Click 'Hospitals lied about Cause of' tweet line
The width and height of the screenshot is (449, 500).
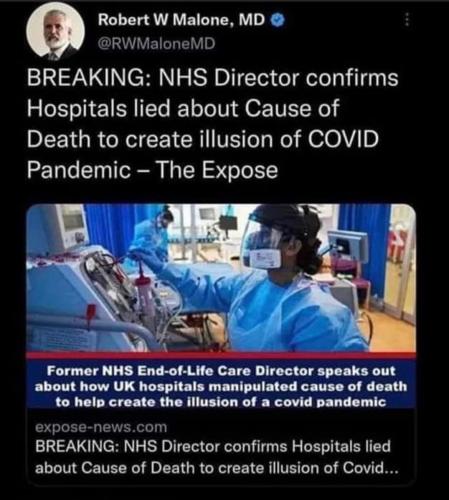183,108
